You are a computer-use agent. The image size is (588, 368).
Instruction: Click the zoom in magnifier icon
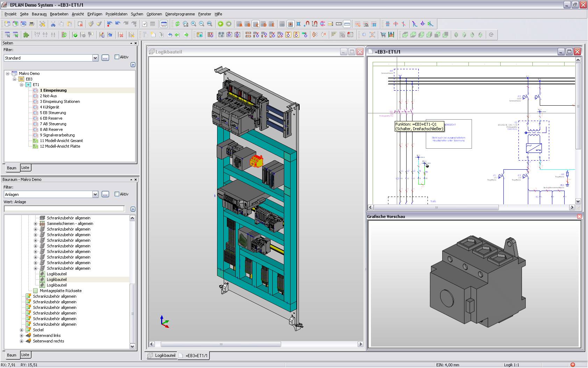[194, 24]
